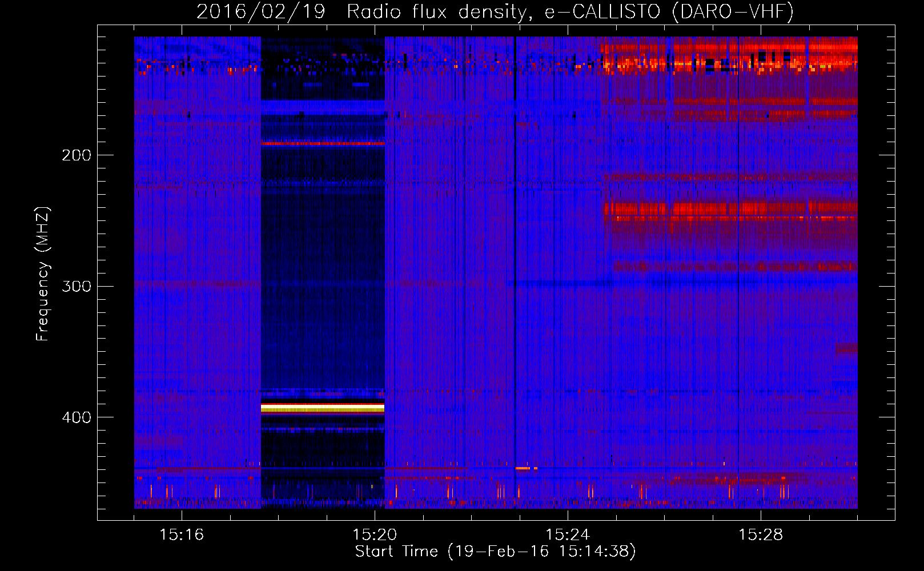Click the 400 frequency tick label
924x571 pixels.
(77, 417)
